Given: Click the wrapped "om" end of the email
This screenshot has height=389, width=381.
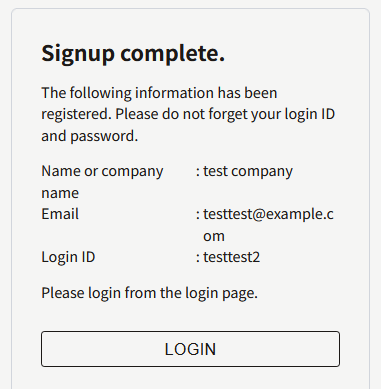Looking at the screenshot, I should pos(214,236).
